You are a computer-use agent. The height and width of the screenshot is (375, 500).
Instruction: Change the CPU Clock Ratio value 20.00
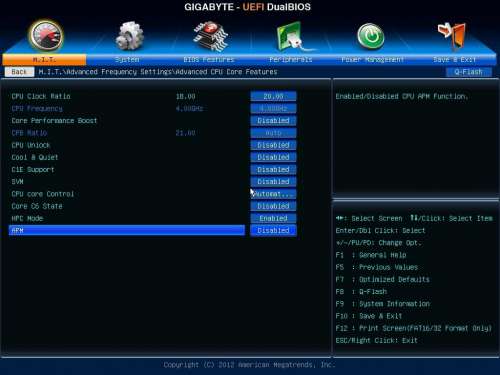(273, 96)
